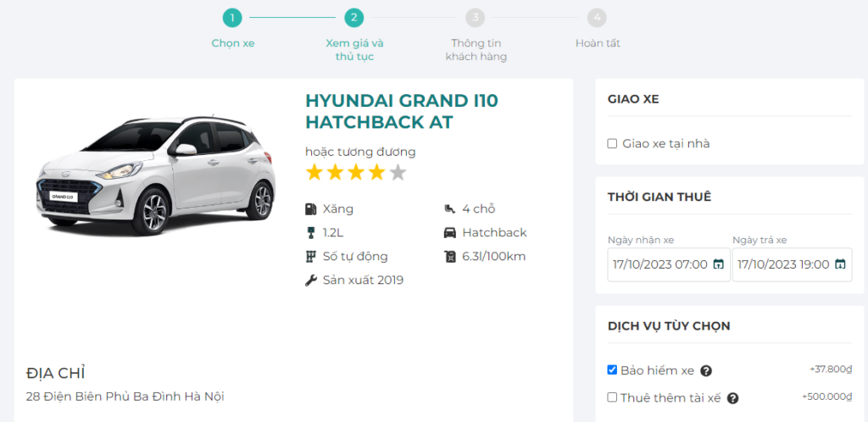This screenshot has width=868, height=422.
Task: Click the car icon beside Hatchback
Action: [449, 233]
